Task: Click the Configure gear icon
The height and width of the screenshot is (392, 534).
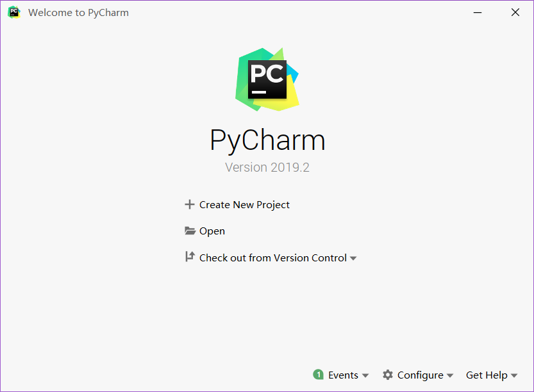Action: (388, 375)
